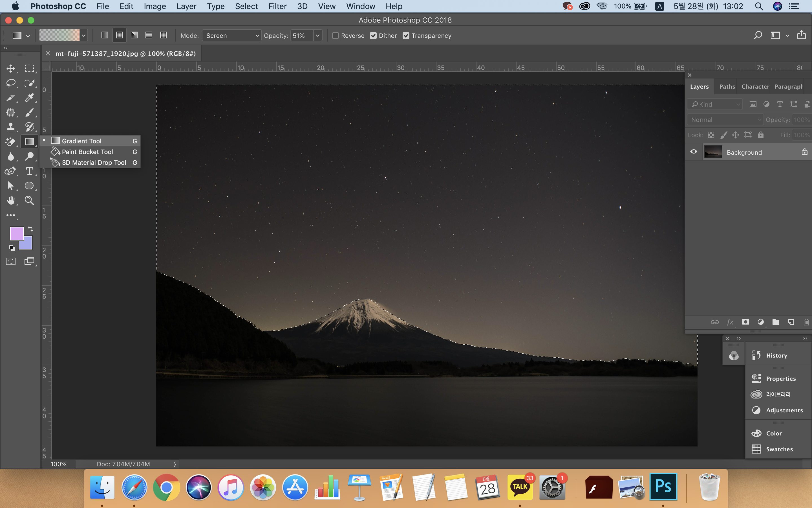Viewport: 812px width, 508px height.
Task: Select the Rectangular Marquee tool
Action: [x=30, y=69]
